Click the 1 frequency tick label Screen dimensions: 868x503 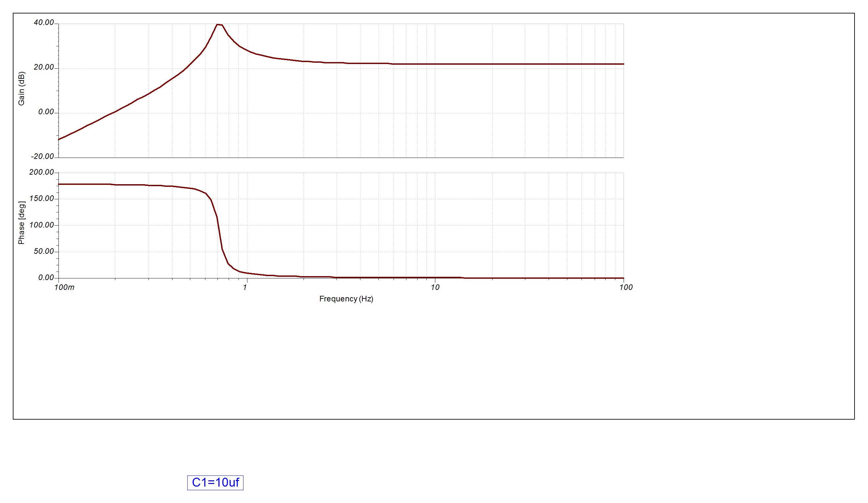point(245,288)
